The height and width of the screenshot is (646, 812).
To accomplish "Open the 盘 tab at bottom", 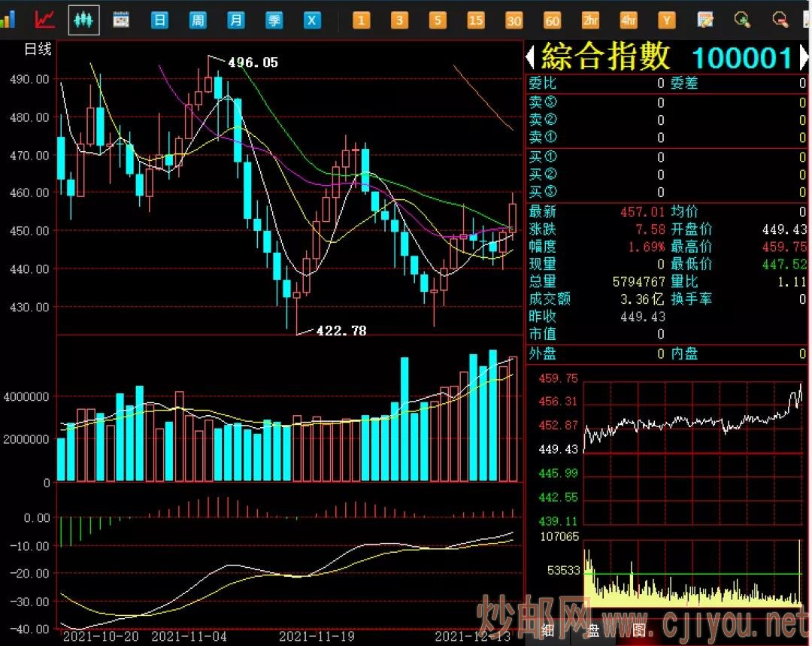I will click(593, 630).
